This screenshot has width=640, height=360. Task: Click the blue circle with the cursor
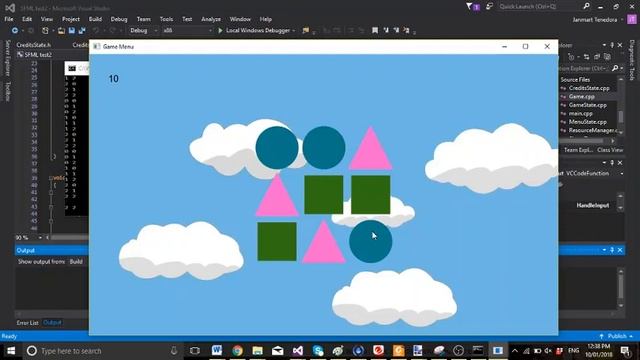click(370, 242)
